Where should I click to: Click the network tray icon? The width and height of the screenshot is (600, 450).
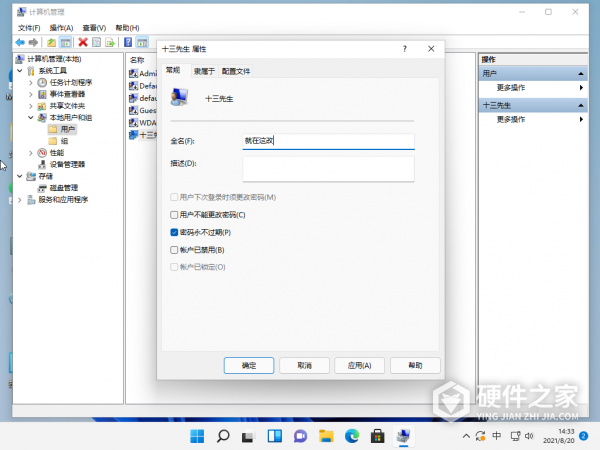[515, 436]
